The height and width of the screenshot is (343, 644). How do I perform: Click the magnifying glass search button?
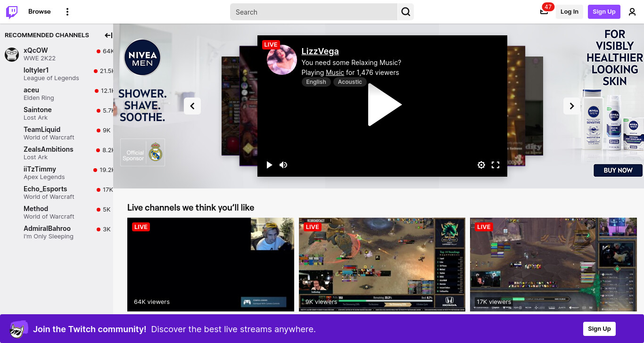pyautogui.click(x=406, y=12)
